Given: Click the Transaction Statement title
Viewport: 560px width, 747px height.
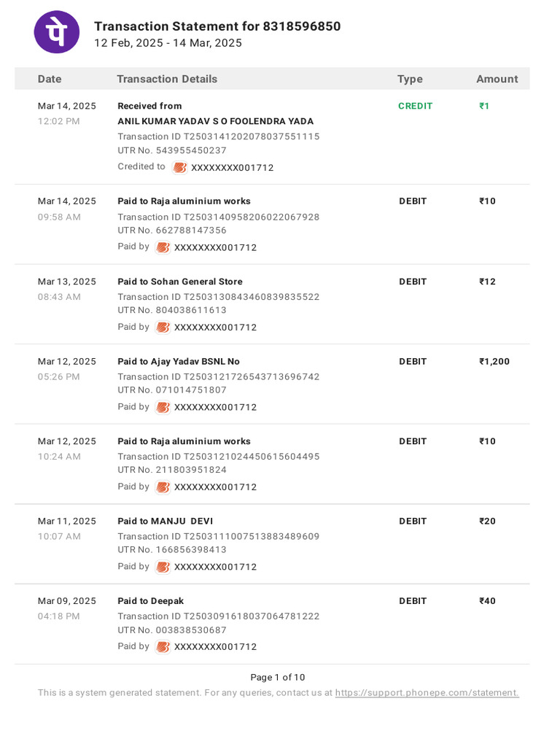Looking at the screenshot, I should coord(217,26).
